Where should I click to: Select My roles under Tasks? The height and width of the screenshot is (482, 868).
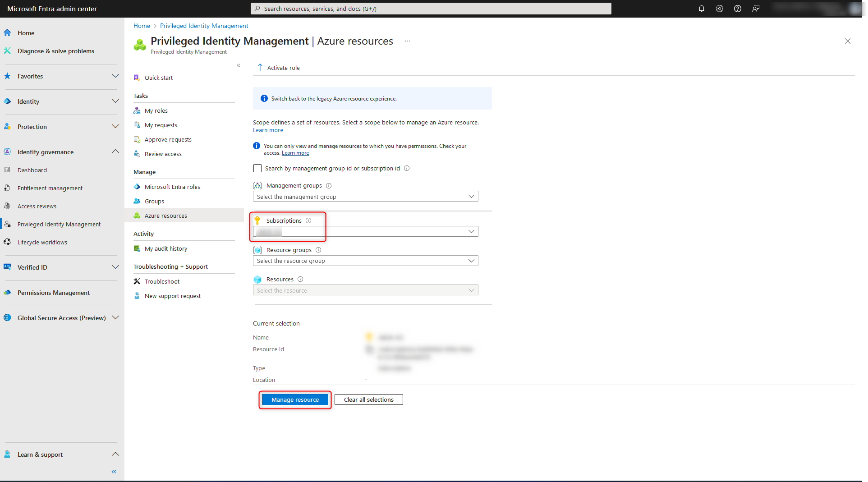156,110
